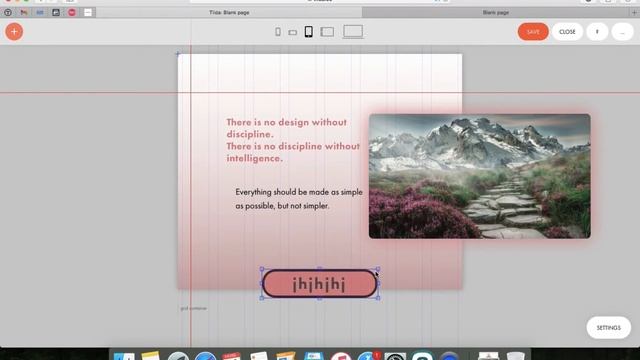Switch to the 'Tilda: Blank page' tab
The image size is (640, 360).
click(229, 12)
